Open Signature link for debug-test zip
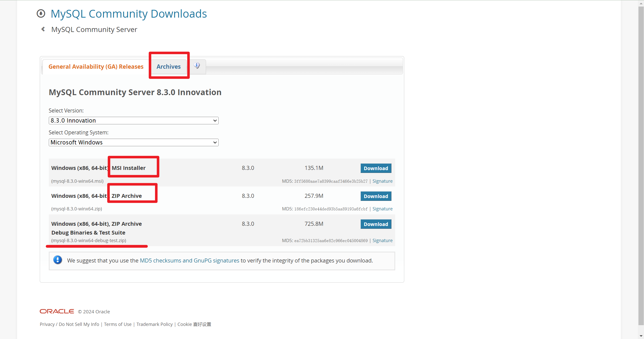 point(382,241)
